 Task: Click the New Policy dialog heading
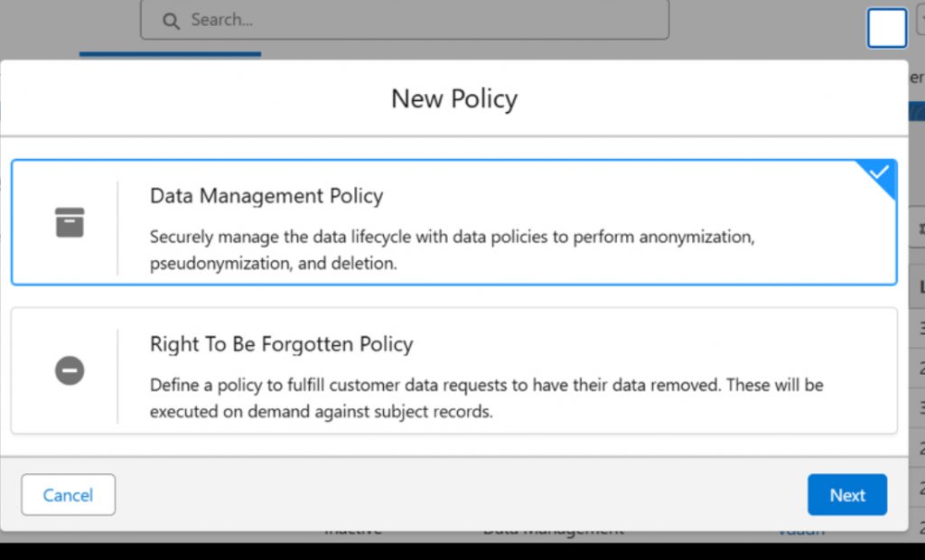453,98
